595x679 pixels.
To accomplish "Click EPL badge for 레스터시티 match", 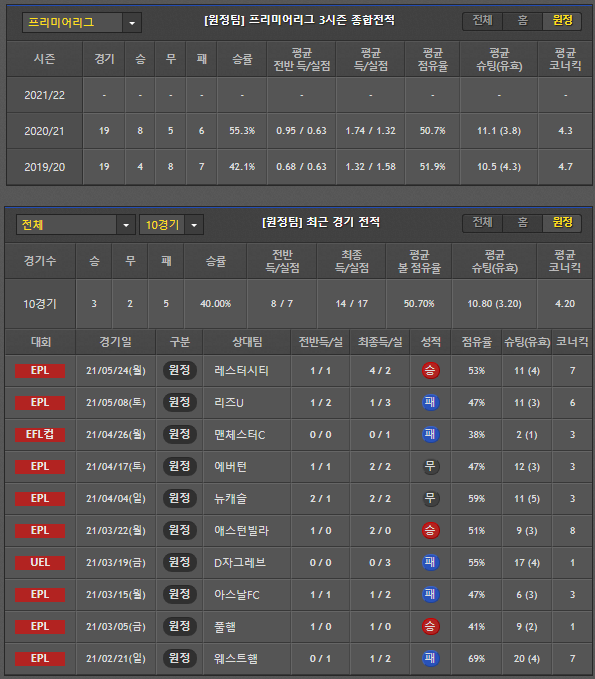I will tap(40, 371).
